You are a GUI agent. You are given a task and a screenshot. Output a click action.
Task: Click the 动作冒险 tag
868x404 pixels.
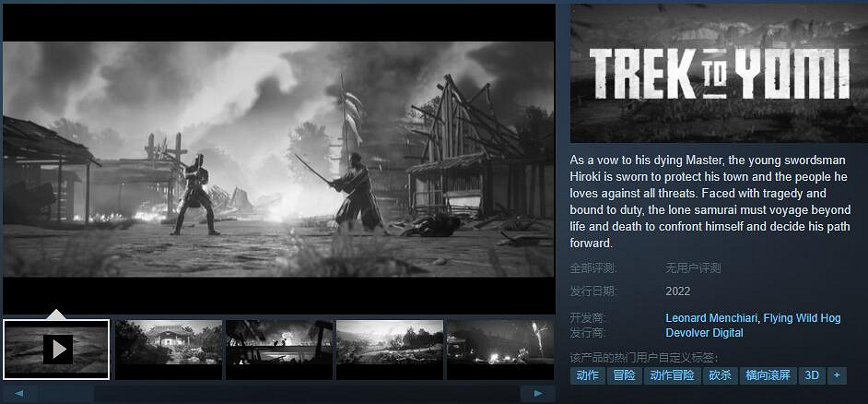(x=672, y=375)
